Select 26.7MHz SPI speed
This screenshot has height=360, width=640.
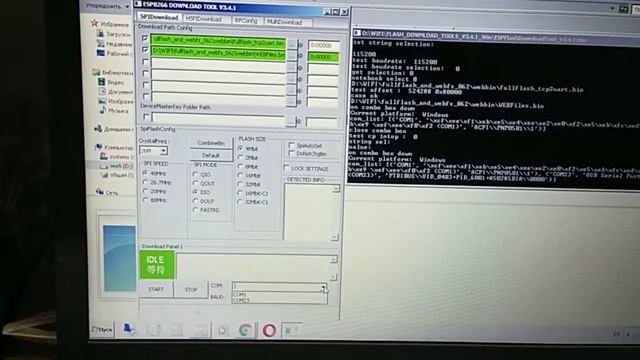pyautogui.click(x=145, y=182)
